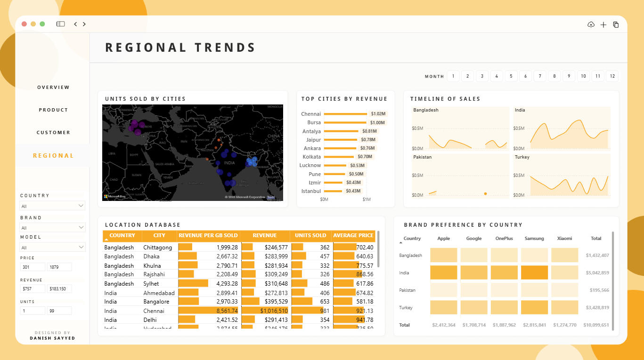Select month 1 in the Month slicer

453,76
